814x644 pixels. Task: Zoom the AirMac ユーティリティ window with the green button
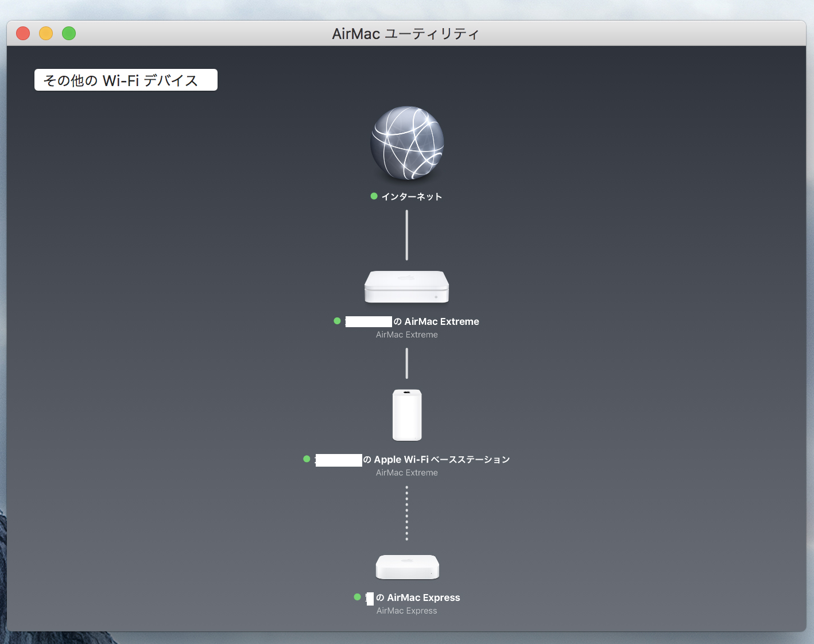69,33
